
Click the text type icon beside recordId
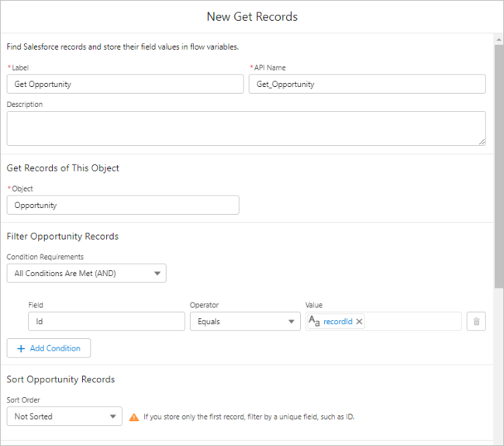tap(314, 321)
